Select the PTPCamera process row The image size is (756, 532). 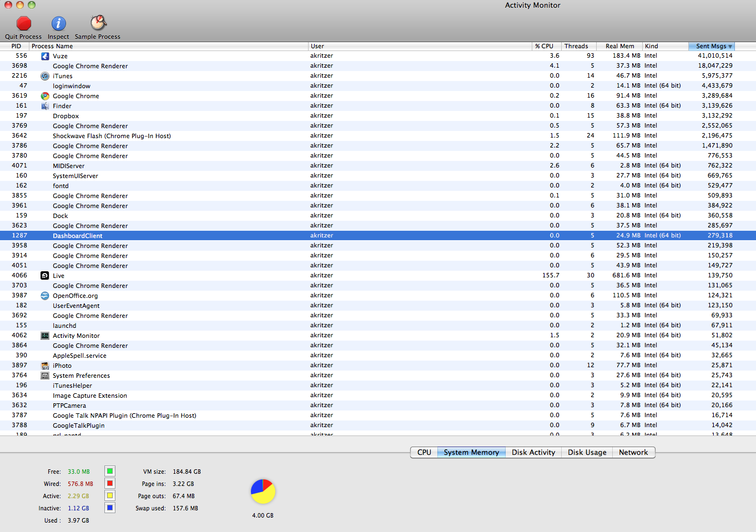(x=378, y=406)
